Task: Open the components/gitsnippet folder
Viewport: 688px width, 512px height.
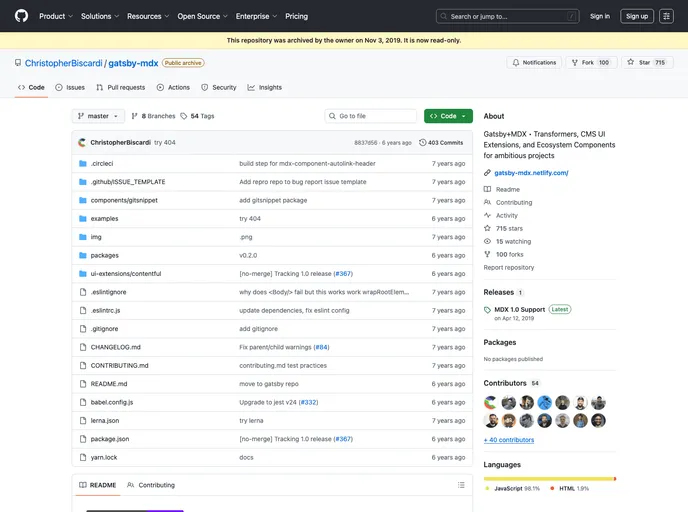Action: pos(124,201)
